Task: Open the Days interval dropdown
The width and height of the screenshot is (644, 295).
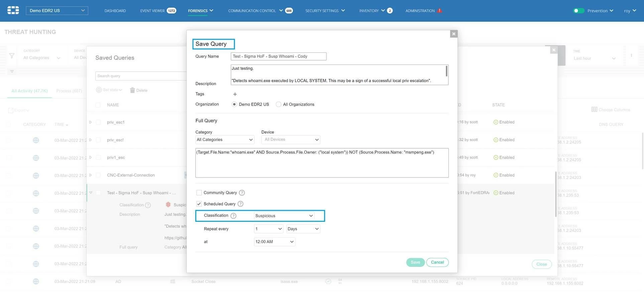Action: 303,229
